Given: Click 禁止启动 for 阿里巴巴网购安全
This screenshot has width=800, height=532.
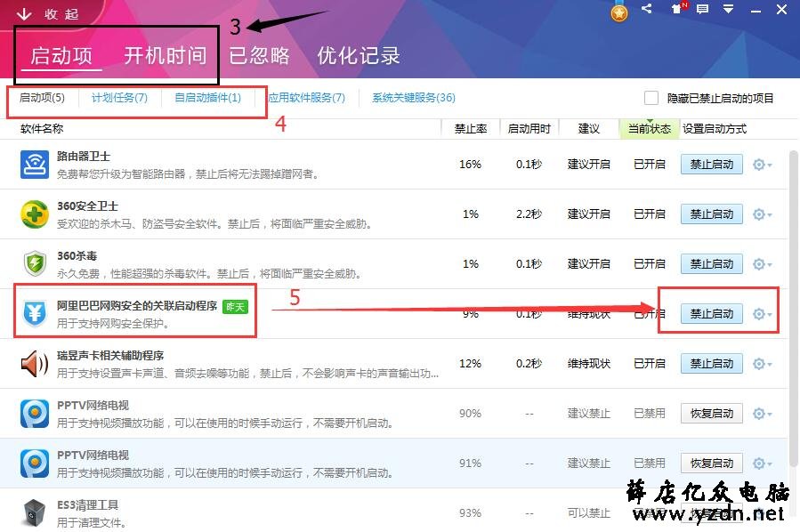Looking at the screenshot, I should [712, 314].
